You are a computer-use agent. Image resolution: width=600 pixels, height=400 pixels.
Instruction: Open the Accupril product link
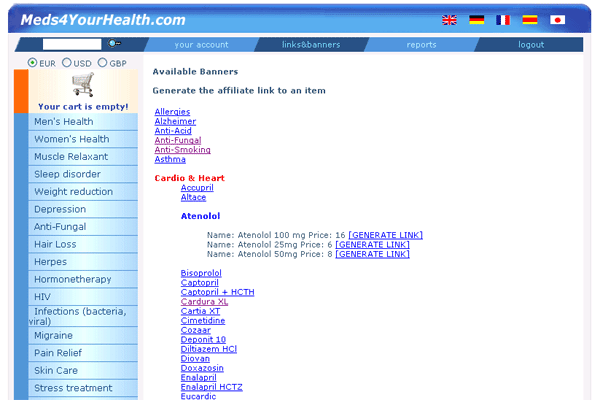(197, 188)
